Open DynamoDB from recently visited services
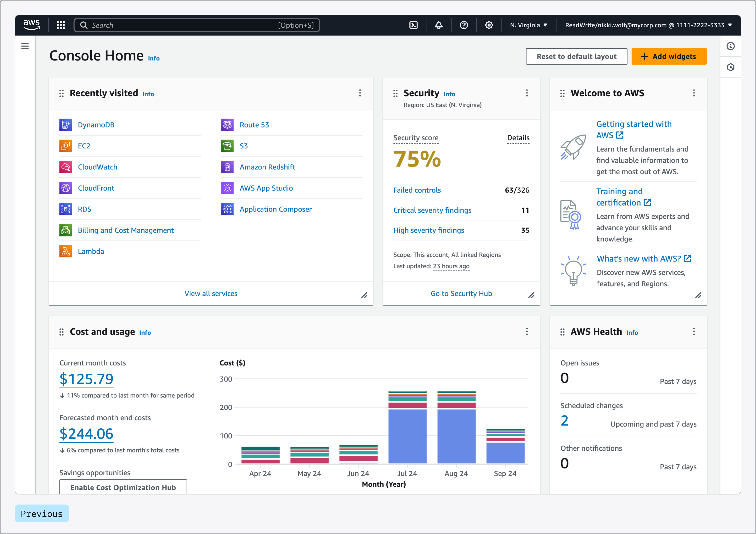 pyautogui.click(x=66, y=125)
